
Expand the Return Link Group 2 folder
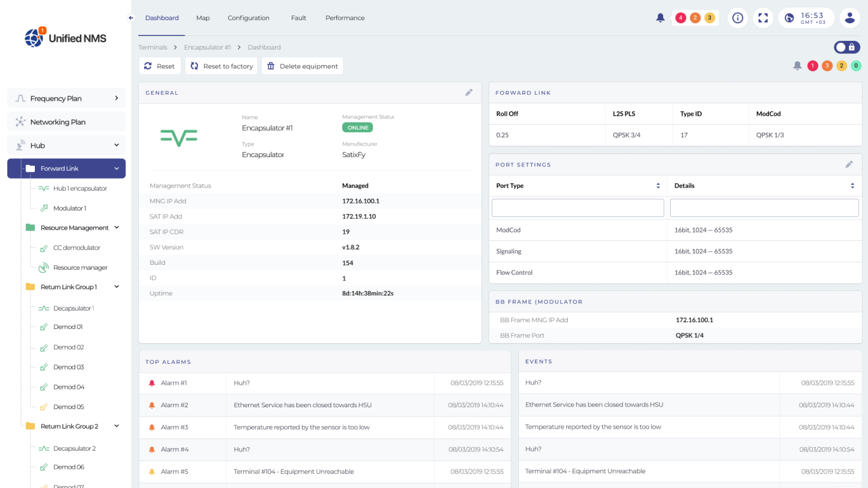(116, 426)
